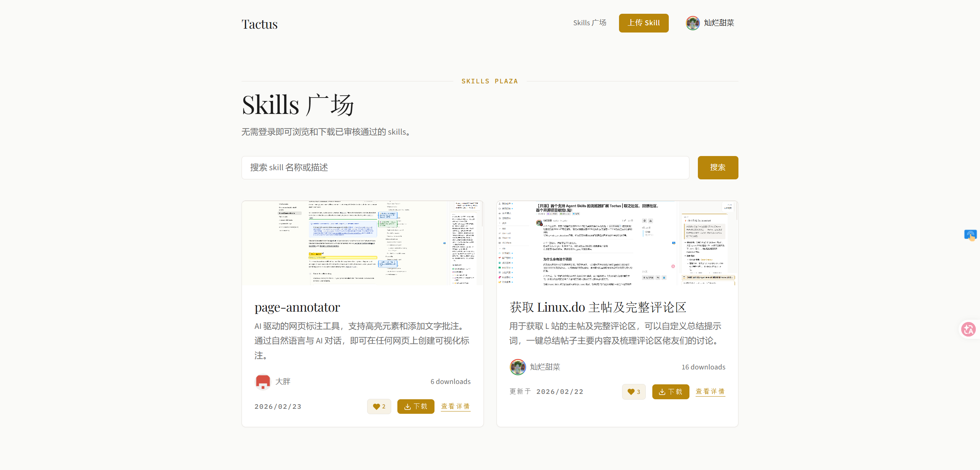
Task: Open 查看详情 for page-annotator
Action: tap(456, 407)
